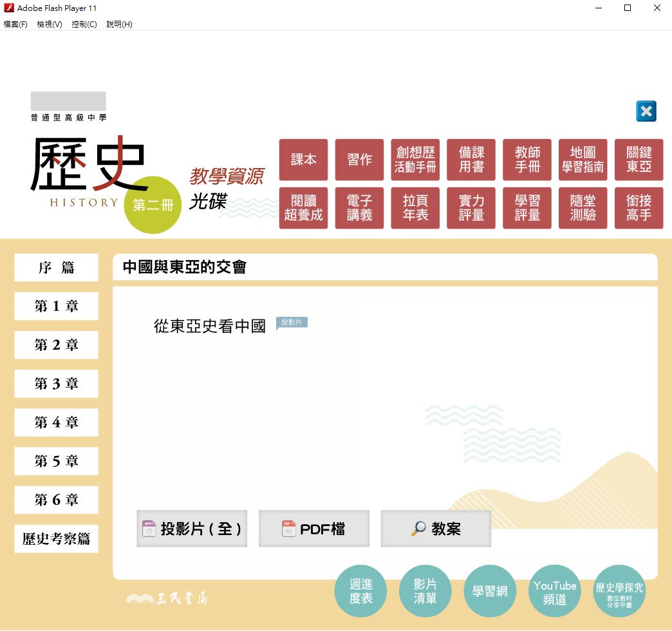Click the 三民書局 publisher logo
The width and height of the screenshot is (672, 631).
pyautogui.click(x=167, y=599)
